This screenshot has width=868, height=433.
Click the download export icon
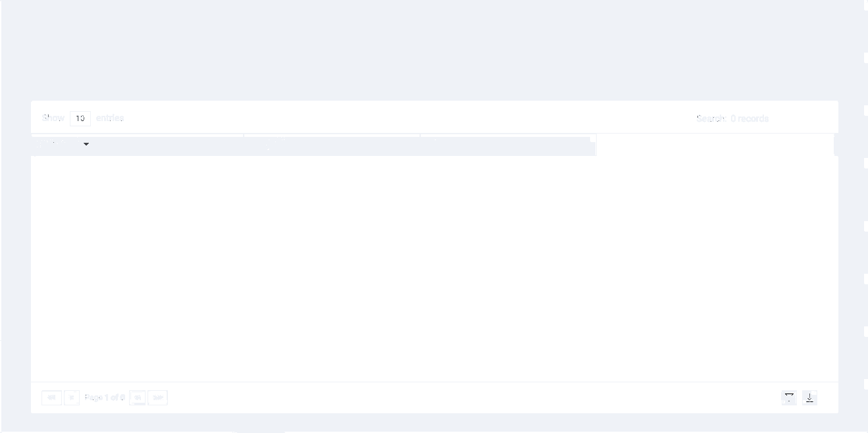pyautogui.click(x=810, y=397)
